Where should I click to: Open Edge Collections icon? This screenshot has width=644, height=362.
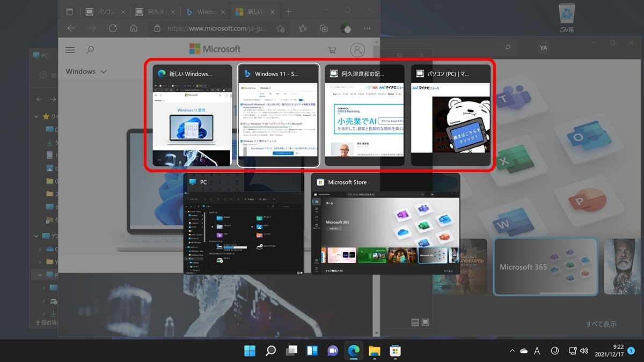click(324, 29)
